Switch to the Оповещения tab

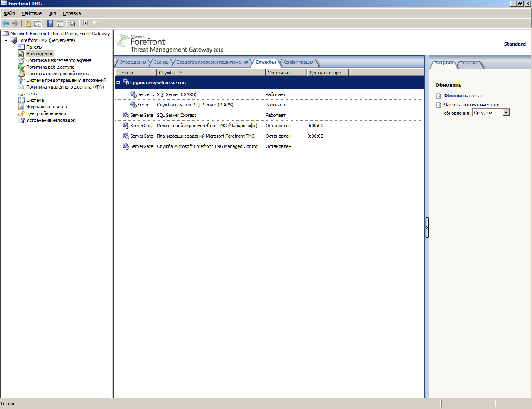click(x=133, y=62)
